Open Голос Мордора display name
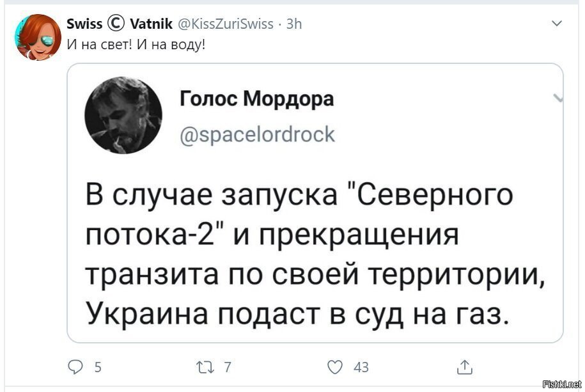 [256, 99]
